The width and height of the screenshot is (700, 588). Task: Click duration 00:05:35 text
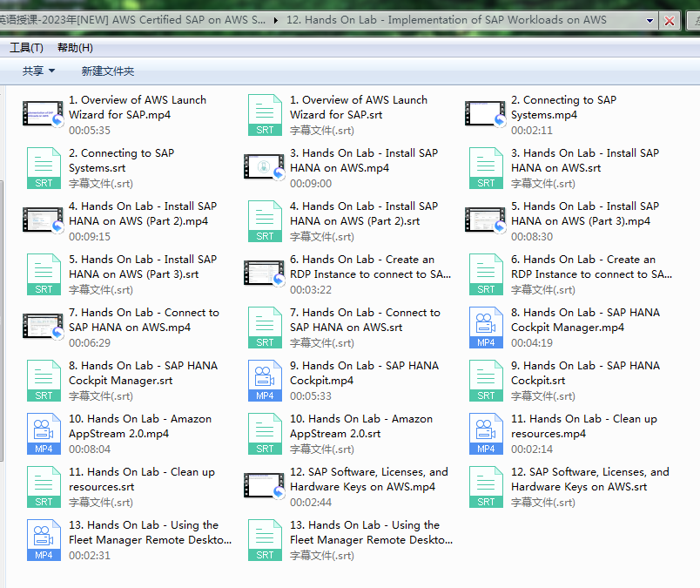pyautogui.click(x=90, y=131)
